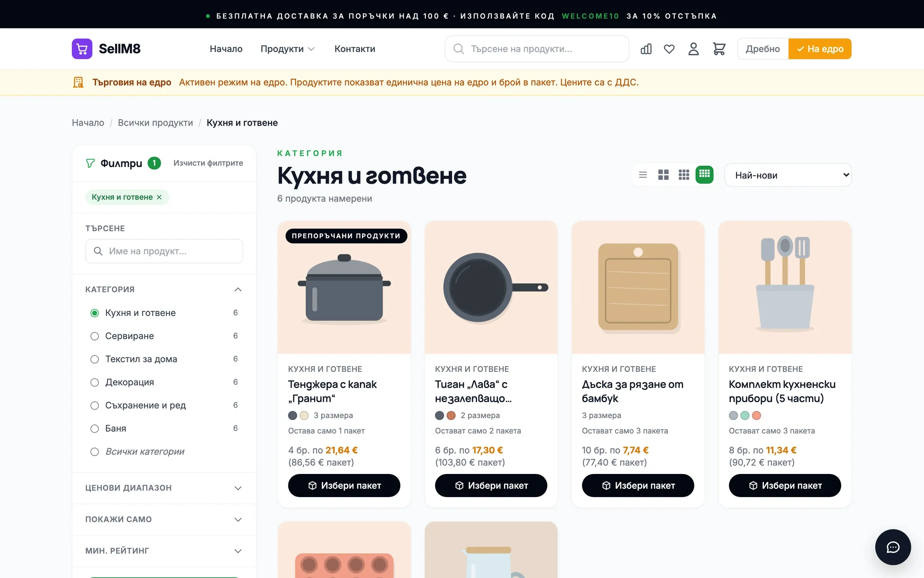Expand the ПОКАЖИ САМО section
The image size is (924, 578).
164,519
